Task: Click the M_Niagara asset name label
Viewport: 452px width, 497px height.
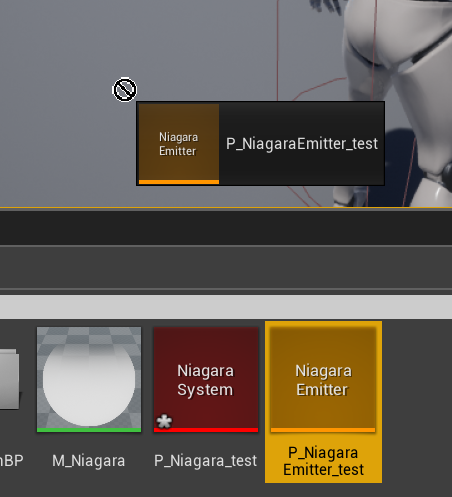Action: (89, 461)
